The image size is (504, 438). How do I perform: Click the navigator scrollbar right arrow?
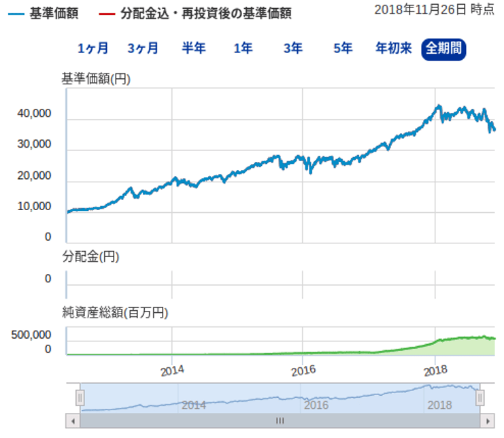point(487,420)
